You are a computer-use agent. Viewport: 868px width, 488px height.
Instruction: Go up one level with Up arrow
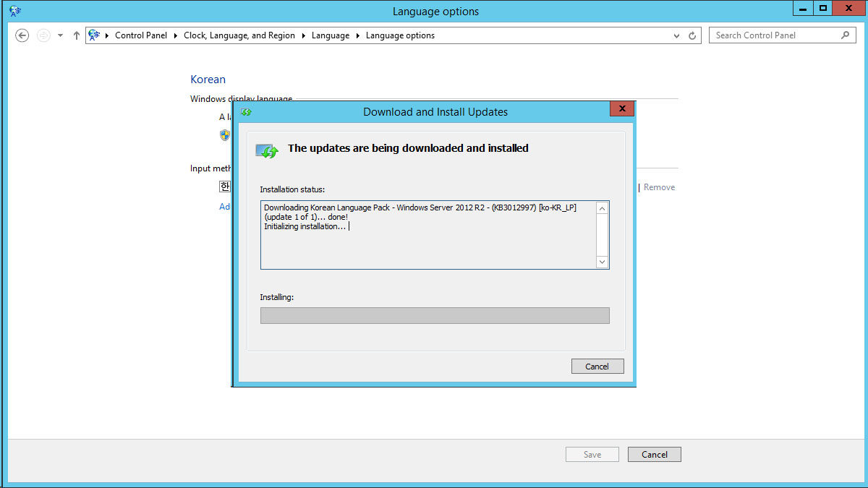[x=77, y=35]
